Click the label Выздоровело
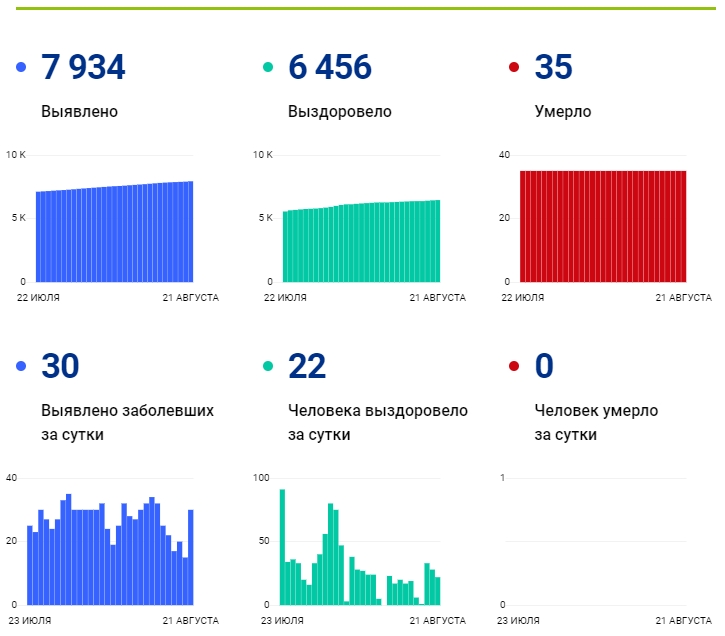This screenshot has height=636, width=725. click(340, 111)
